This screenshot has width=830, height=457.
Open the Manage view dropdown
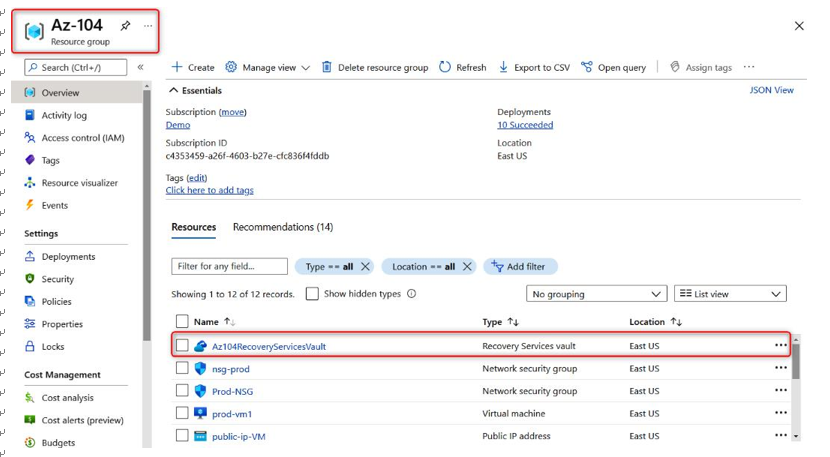coord(267,67)
